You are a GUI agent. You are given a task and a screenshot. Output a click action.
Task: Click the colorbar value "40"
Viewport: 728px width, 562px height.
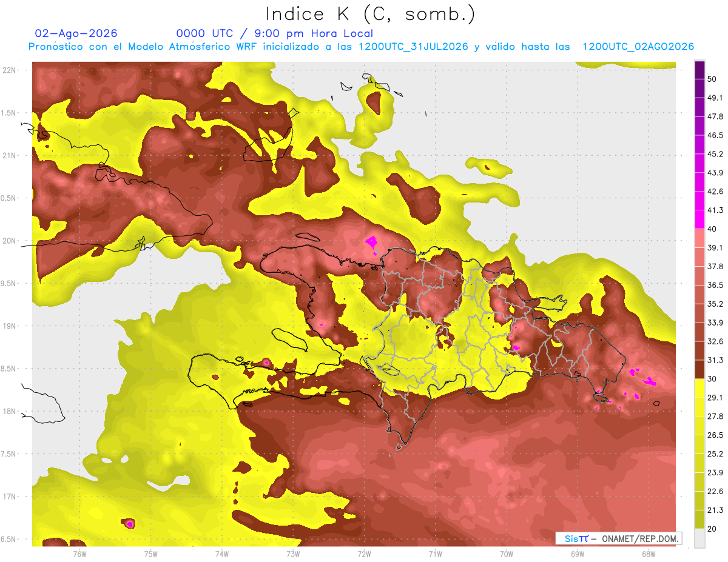[712, 229]
